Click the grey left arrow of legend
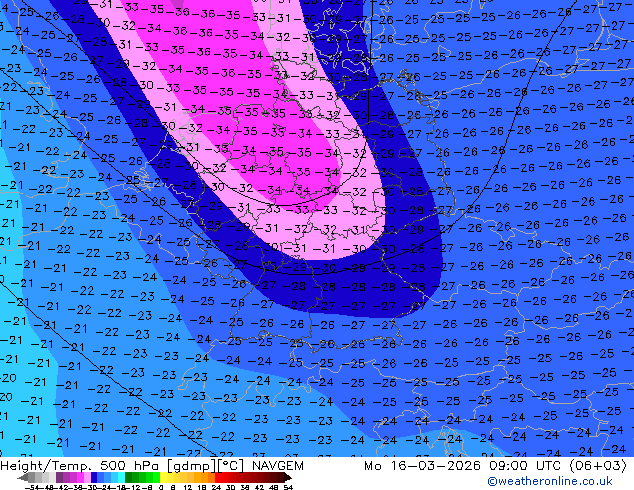 pyautogui.click(x=23, y=478)
